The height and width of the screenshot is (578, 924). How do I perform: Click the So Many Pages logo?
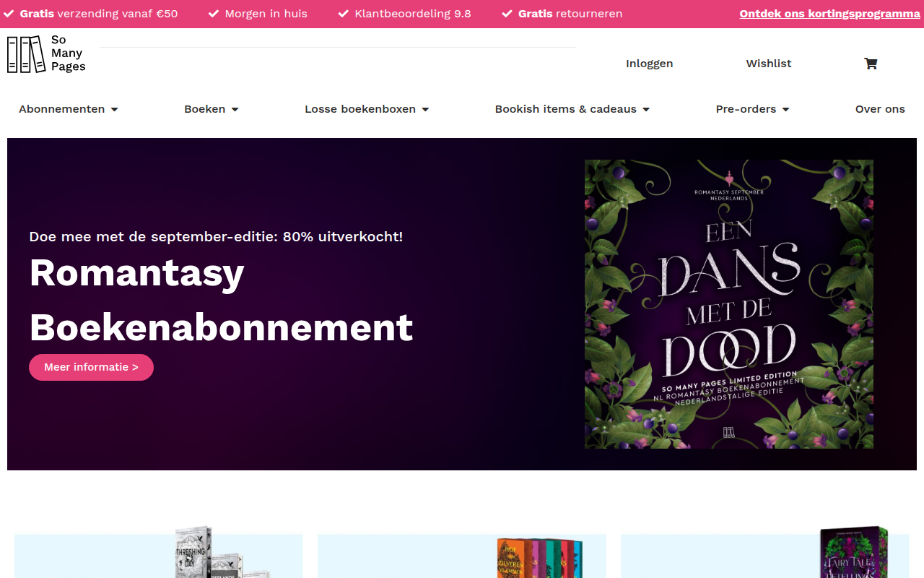46,54
